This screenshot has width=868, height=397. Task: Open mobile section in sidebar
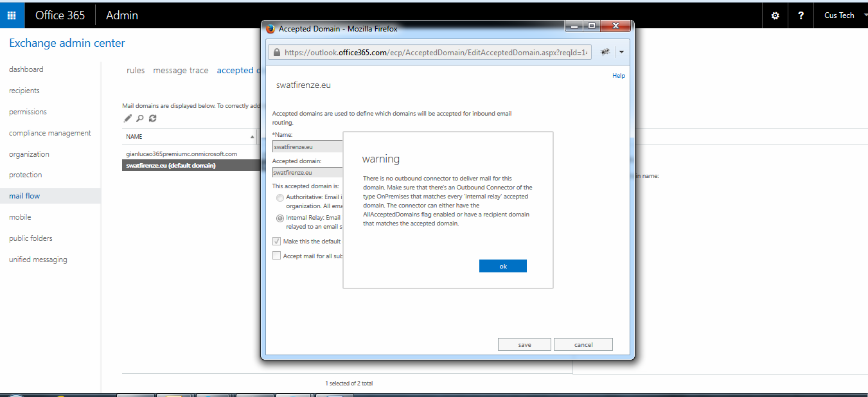tap(20, 217)
